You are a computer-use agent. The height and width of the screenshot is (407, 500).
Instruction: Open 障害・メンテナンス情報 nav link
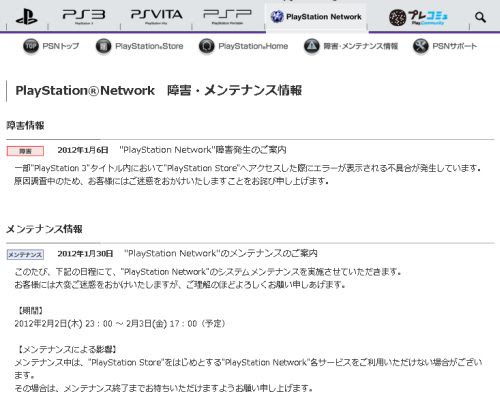tap(361, 46)
